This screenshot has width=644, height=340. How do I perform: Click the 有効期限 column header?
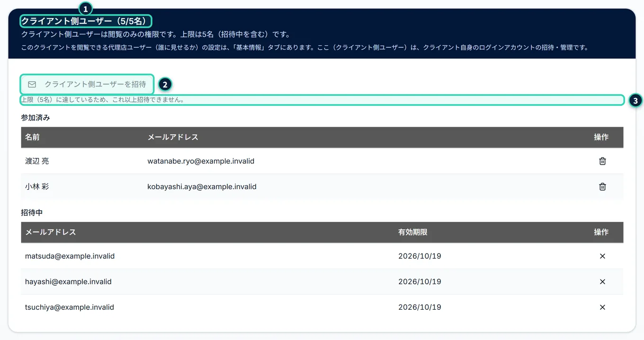(x=413, y=232)
